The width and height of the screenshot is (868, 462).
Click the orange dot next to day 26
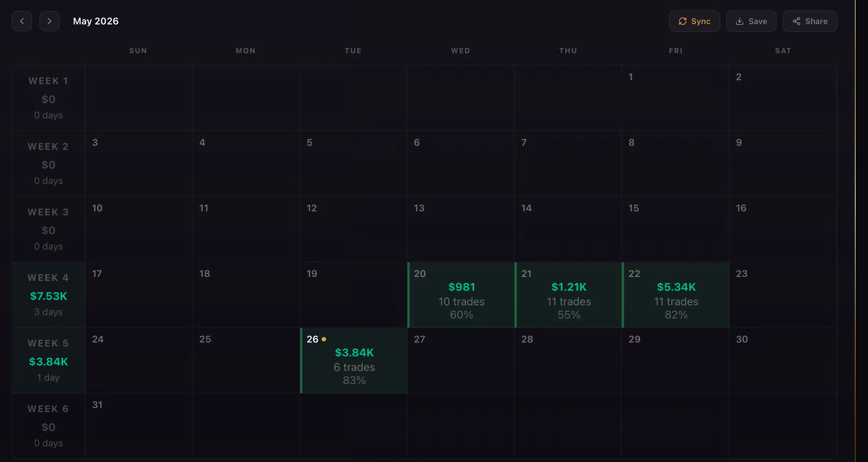(324, 339)
